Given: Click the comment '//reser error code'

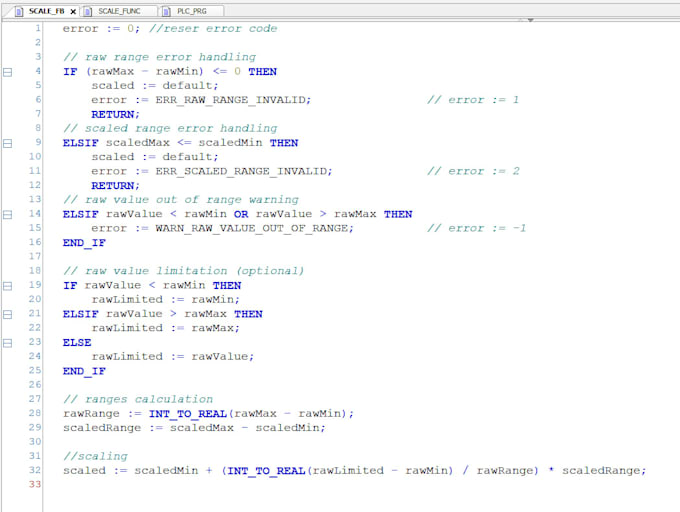Looking at the screenshot, I should click(x=213, y=29).
